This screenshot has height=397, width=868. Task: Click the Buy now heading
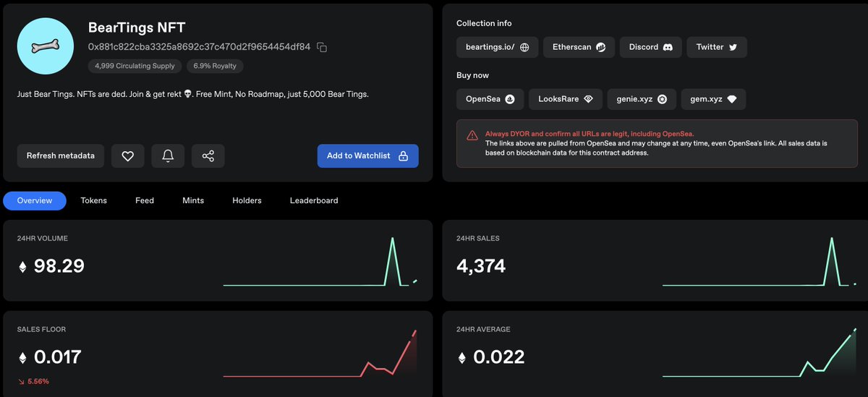tap(472, 75)
